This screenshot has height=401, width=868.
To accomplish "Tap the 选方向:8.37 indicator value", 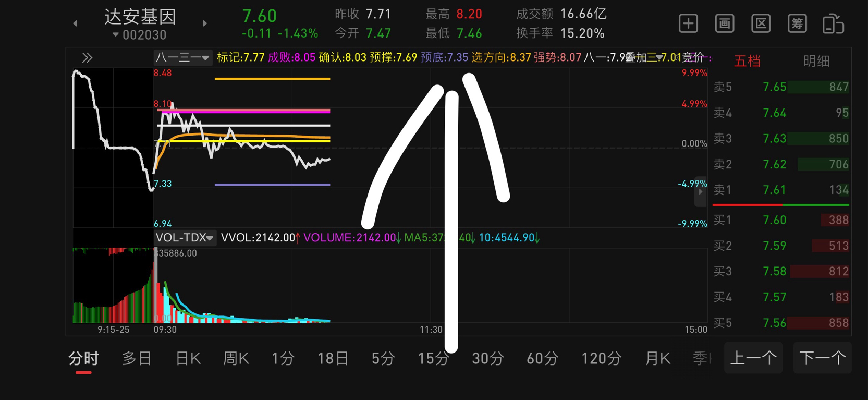I will [501, 57].
